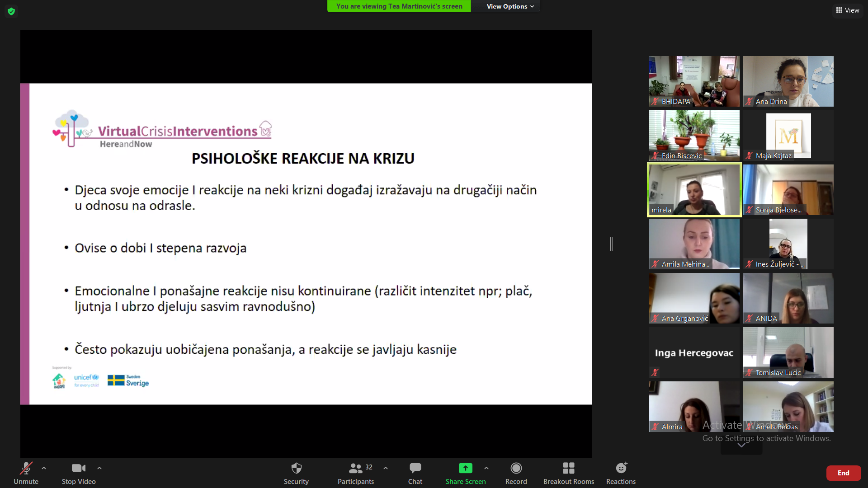868x488 pixels.
Task: Expand video options arrow beside Stop Video
Action: (99, 468)
